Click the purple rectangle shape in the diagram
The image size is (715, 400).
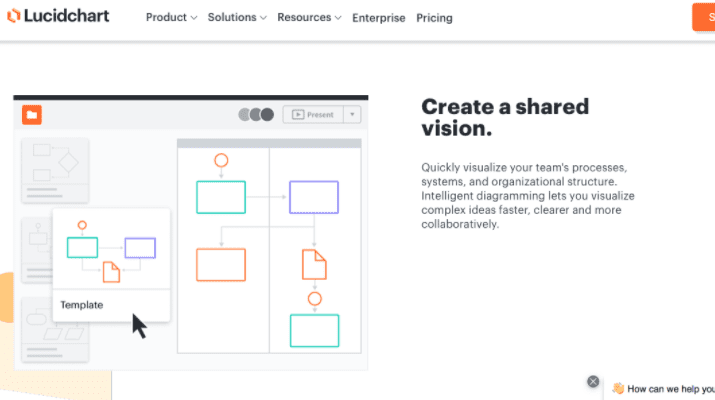point(314,197)
